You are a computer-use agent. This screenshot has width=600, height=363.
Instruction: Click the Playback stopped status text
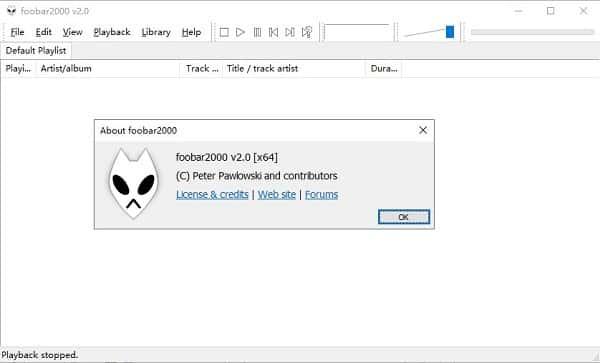click(x=40, y=355)
